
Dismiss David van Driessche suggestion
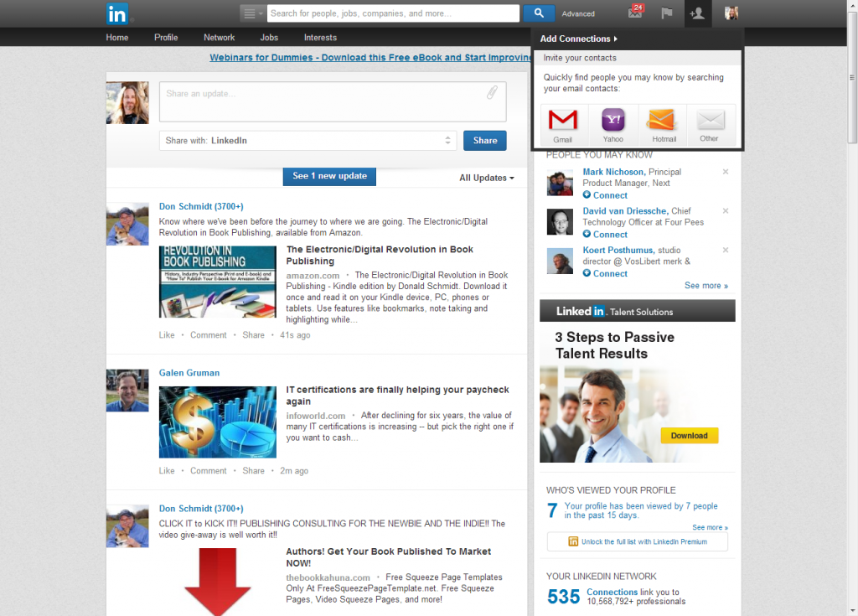coord(726,211)
